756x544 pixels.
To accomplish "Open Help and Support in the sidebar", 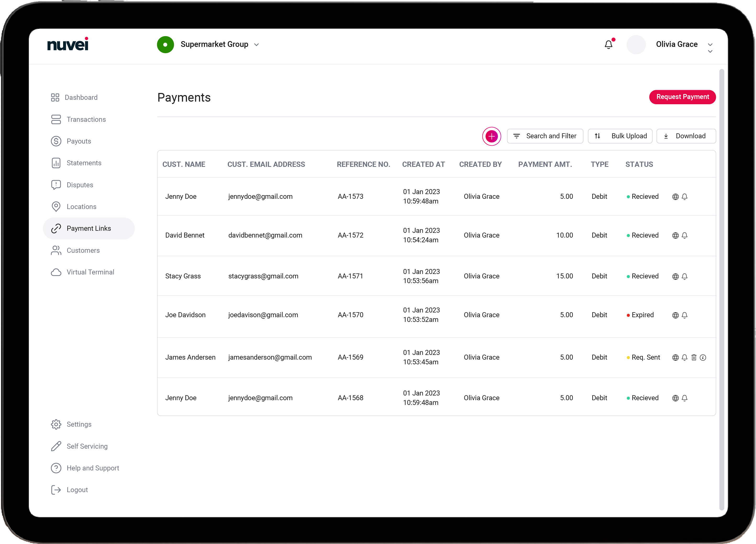I will click(x=85, y=468).
